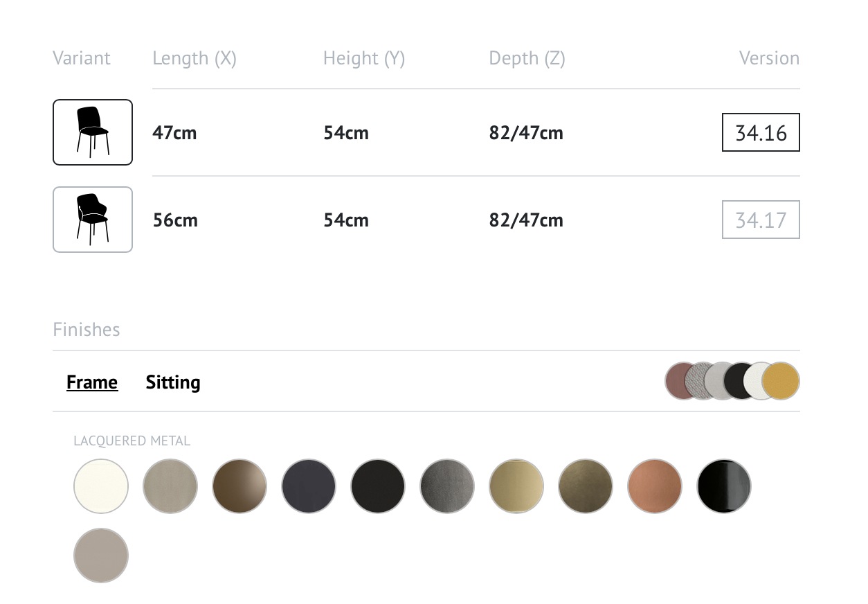Pick the copper metal swatch
This screenshot has width=868, height=604.
pos(655,486)
